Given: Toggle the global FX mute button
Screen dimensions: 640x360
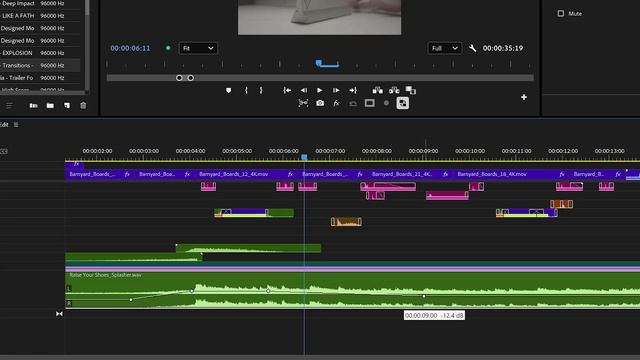Looking at the screenshot, I should 336,103.
